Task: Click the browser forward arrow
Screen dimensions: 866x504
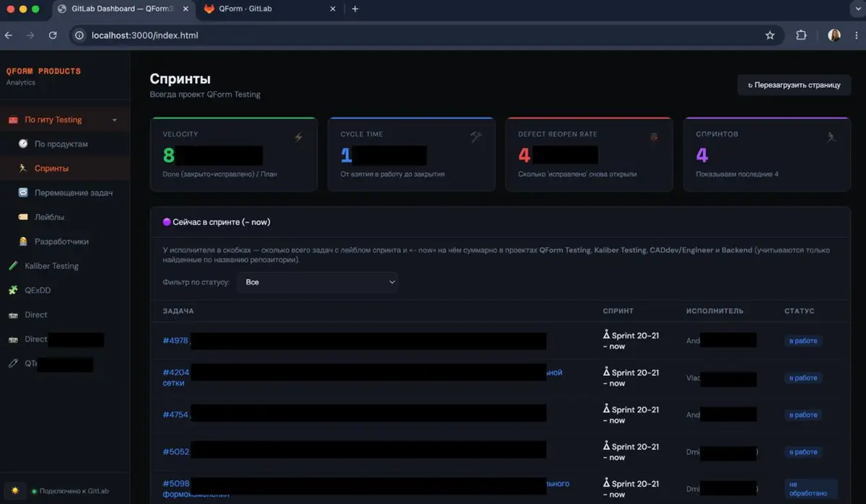Action: pyautogui.click(x=30, y=35)
